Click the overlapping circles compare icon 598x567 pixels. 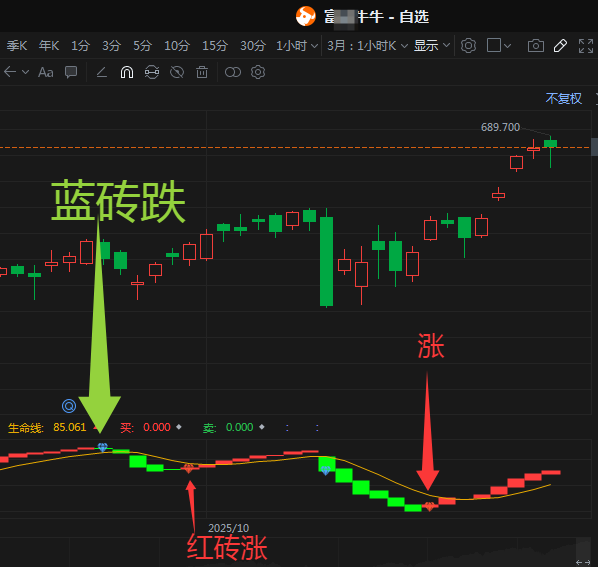233,72
